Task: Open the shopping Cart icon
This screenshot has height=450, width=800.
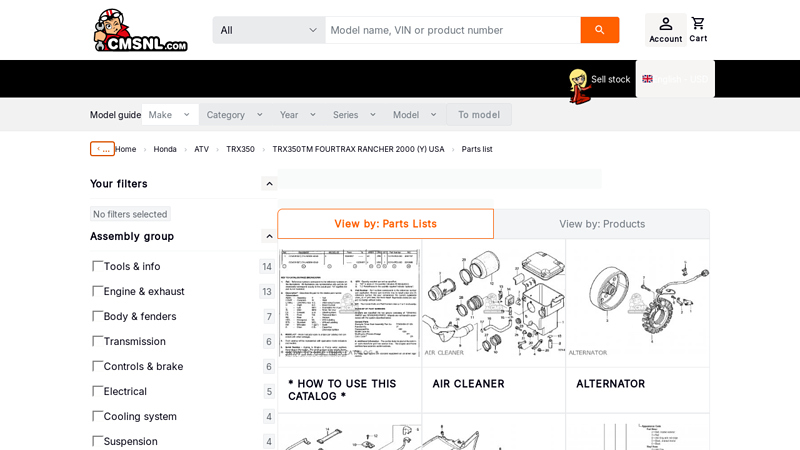Action: [x=698, y=30]
